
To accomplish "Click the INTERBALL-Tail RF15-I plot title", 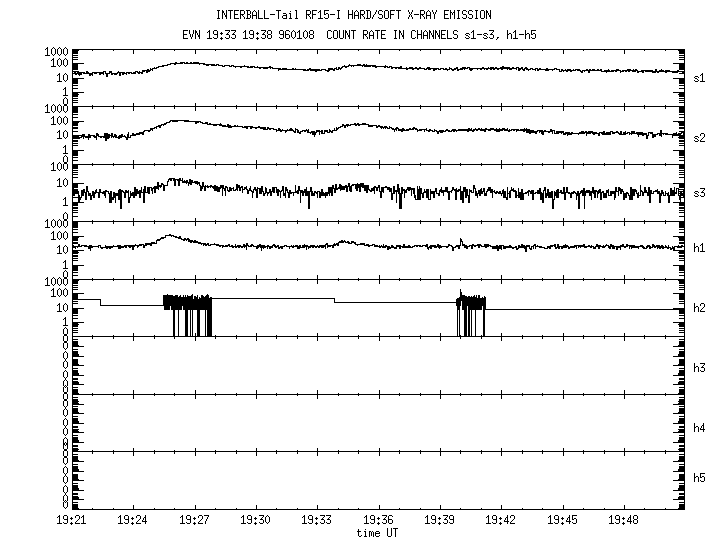I will point(368,15).
